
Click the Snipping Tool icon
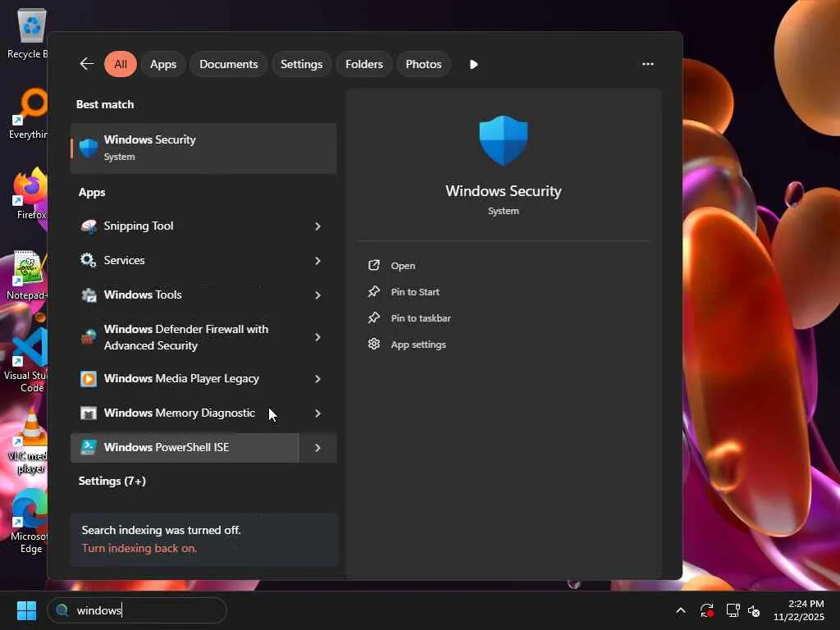89,226
